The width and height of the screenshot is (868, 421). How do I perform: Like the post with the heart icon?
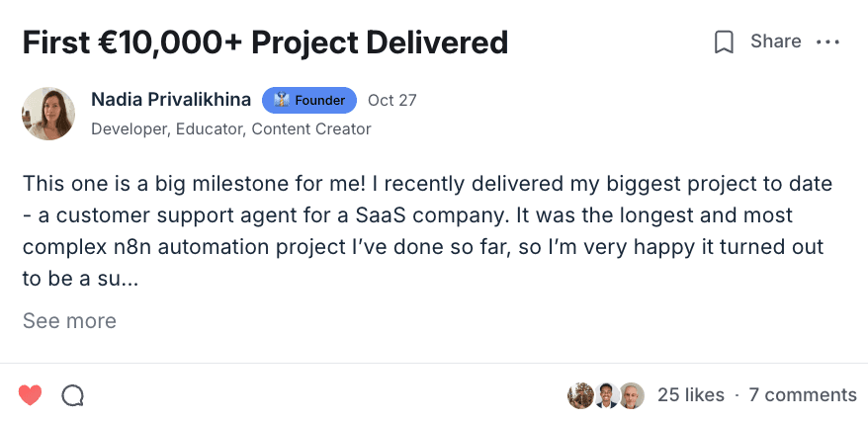click(x=31, y=395)
